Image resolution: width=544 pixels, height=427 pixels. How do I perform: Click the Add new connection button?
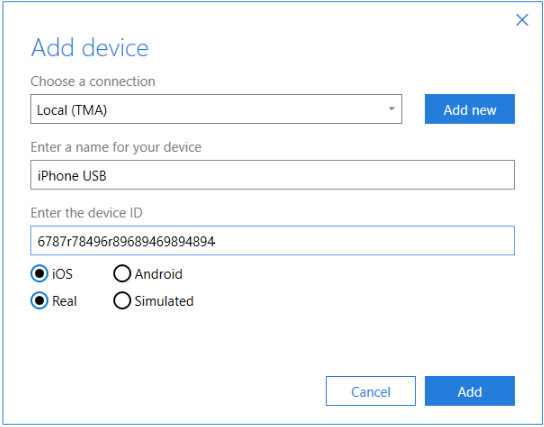470,109
